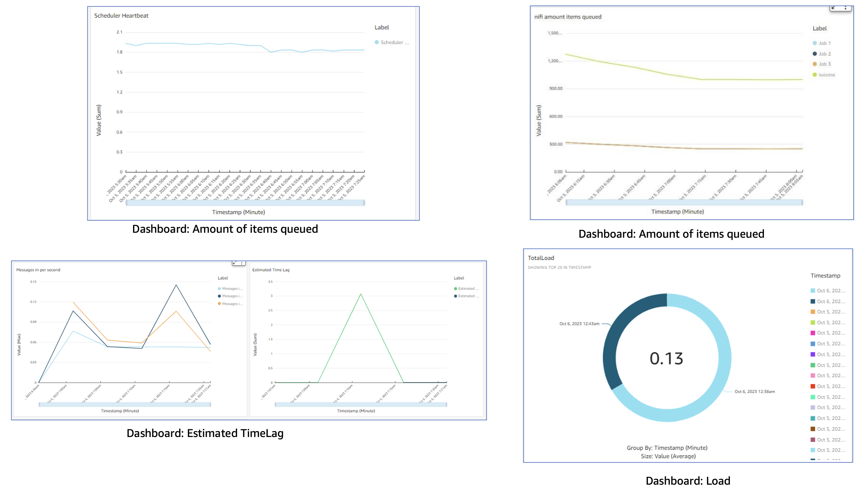The image size is (868, 489).
Task: Click Job 2 legend dot
Action: pyautogui.click(x=815, y=54)
